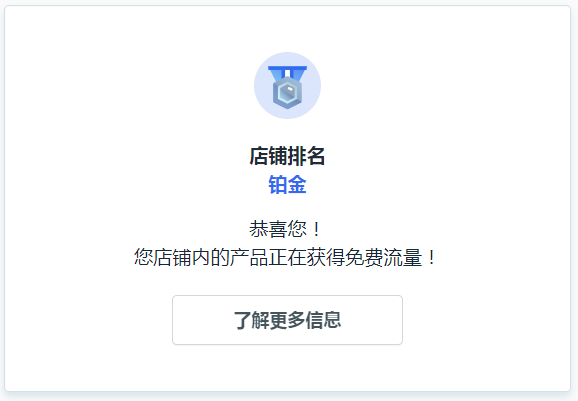Select the hexagon gem inside the medal
This screenshot has height=401, width=578.
click(287, 94)
